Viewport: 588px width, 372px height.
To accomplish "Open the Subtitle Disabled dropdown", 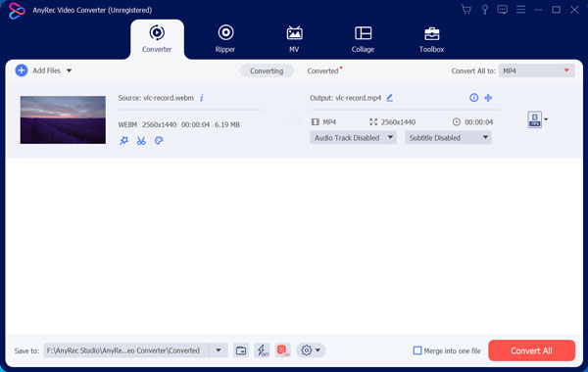I will (448, 138).
